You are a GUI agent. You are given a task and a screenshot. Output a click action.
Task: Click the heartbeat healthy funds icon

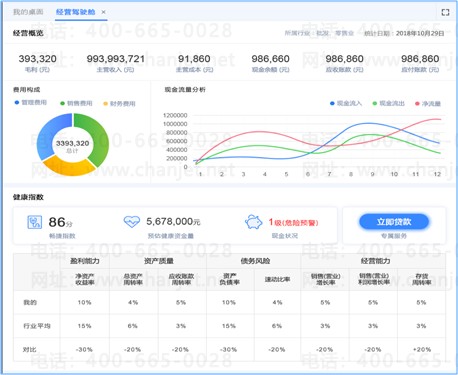coord(132,221)
